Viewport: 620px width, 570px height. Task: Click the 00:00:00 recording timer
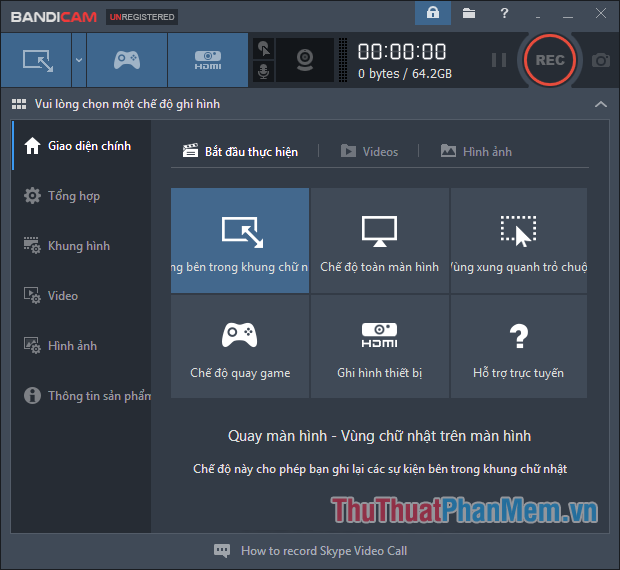coord(402,52)
